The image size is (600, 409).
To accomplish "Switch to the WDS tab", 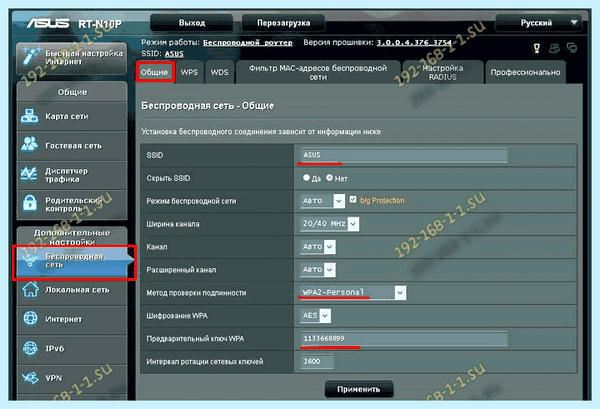I will (219, 72).
